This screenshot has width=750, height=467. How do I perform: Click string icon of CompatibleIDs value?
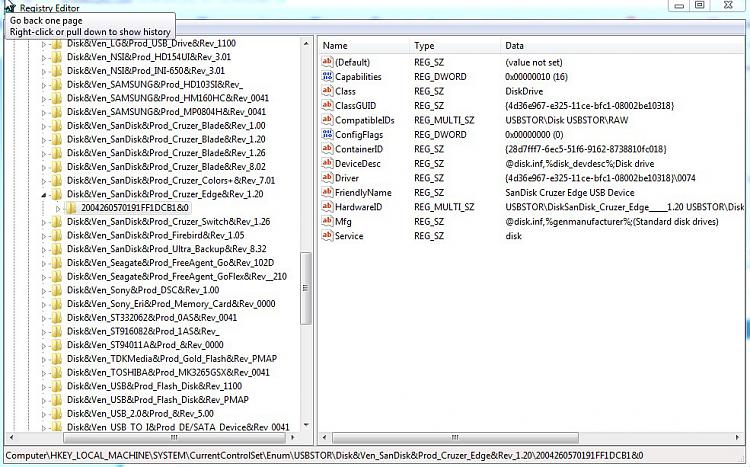(x=327, y=120)
